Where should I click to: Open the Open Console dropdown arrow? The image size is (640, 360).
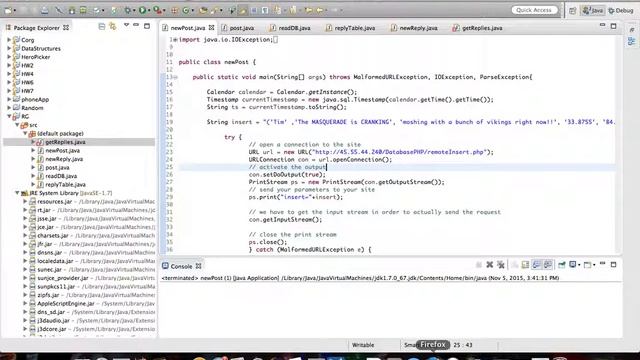(594, 265)
